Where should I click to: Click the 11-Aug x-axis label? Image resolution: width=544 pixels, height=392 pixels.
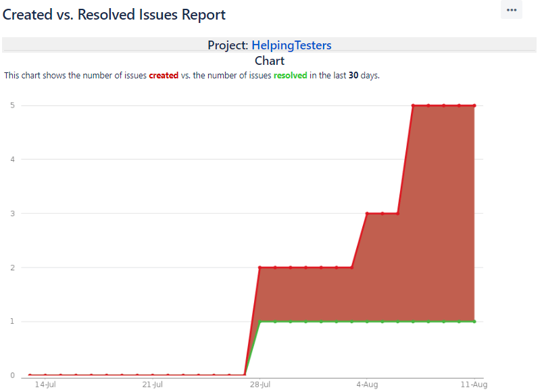point(474,385)
